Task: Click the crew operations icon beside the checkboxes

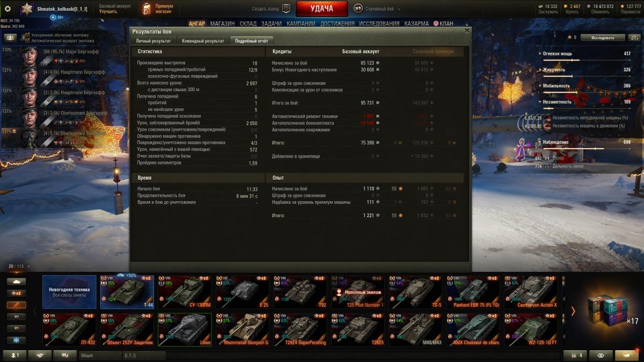Action: [x=10, y=38]
